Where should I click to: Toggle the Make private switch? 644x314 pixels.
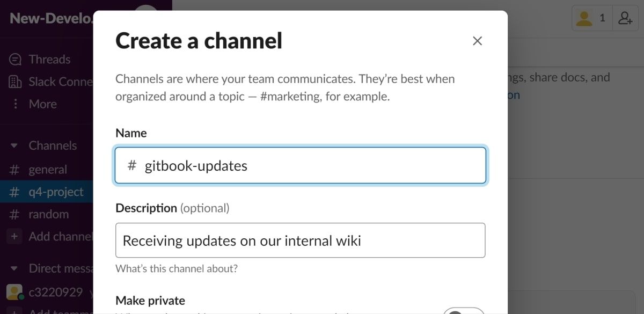(x=464, y=311)
